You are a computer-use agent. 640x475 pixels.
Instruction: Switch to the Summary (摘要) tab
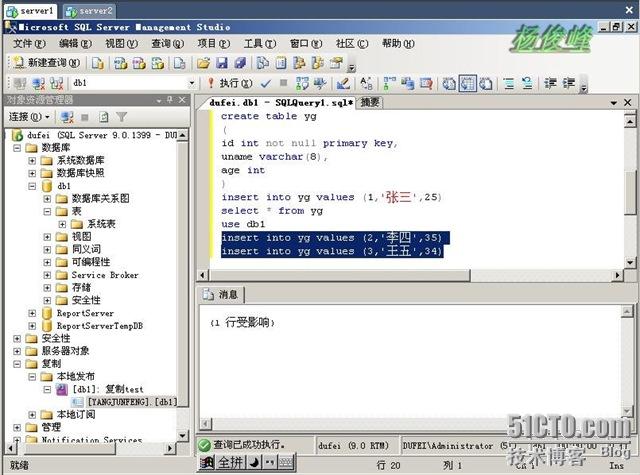click(370, 102)
